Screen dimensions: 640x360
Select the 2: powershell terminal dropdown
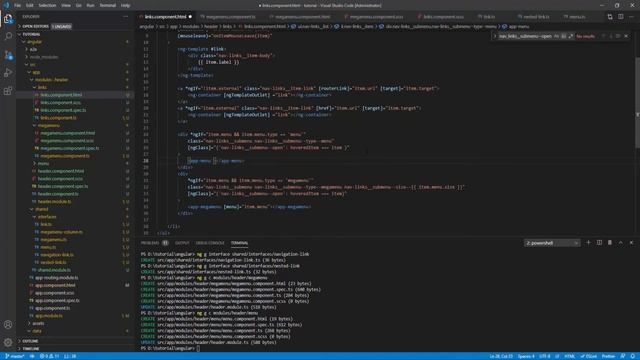[x=552, y=243]
